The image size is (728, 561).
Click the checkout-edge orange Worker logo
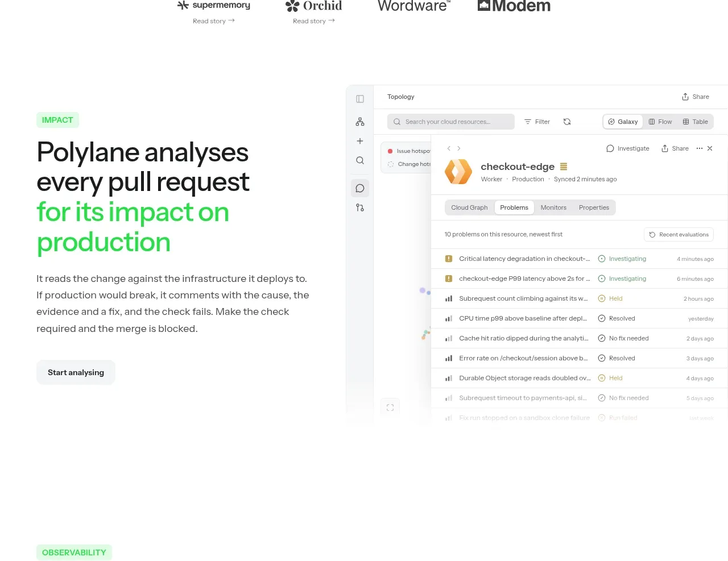[x=458, y=172]
